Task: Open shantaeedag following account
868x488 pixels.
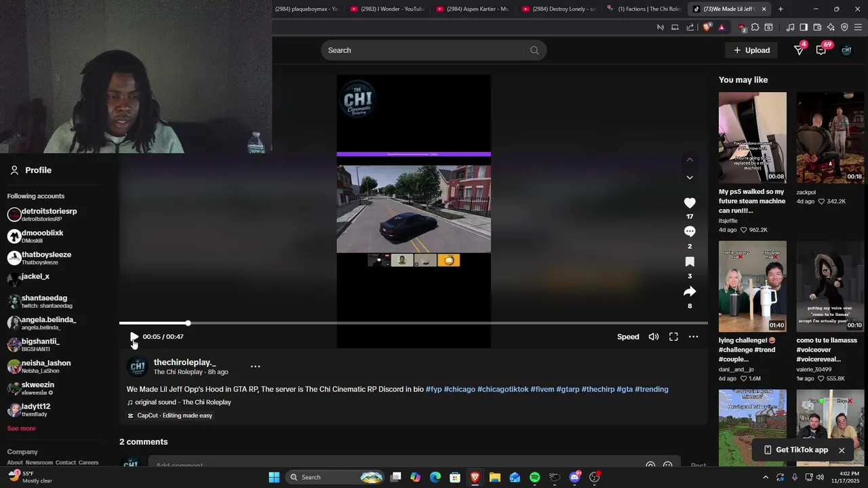Action: 40,302
